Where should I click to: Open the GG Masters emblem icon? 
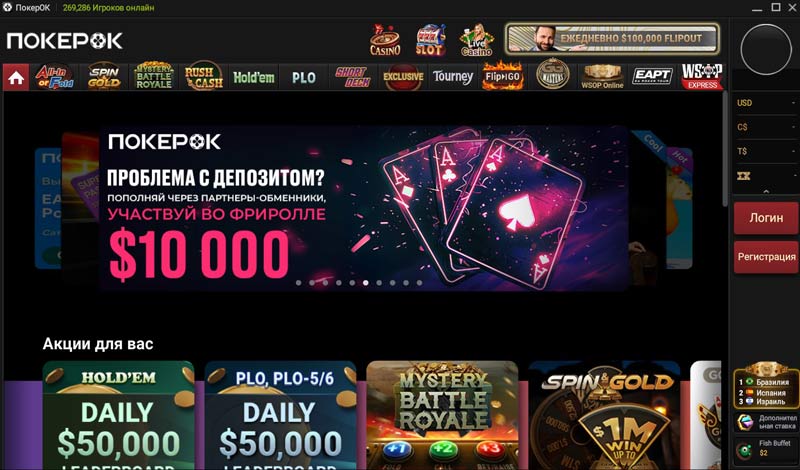(552, 76)
